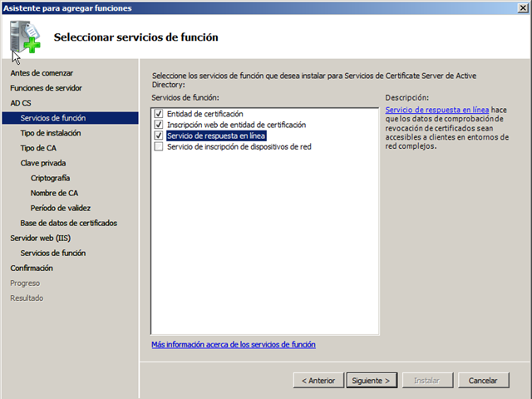Image resolution: width=532 pixels, height=399 pixels.
Task: Go to Nombre de CA step
Action: coord(54,193)
